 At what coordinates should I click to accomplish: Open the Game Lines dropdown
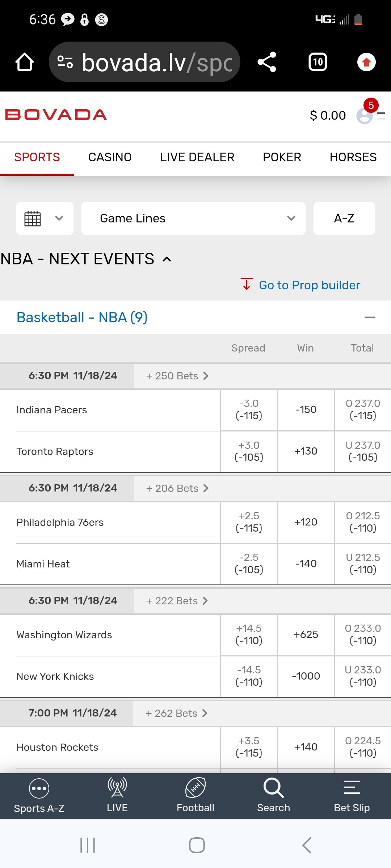[193, 218]
